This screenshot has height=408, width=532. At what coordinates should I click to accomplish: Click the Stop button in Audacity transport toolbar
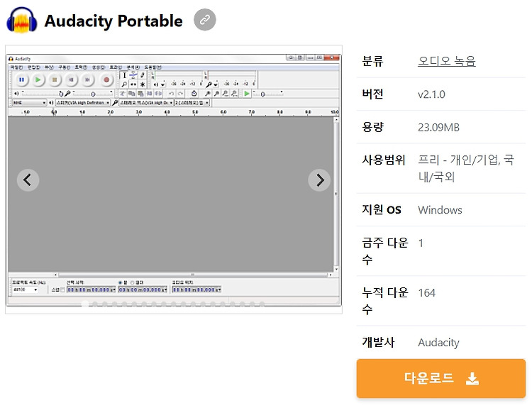(55, 79)
